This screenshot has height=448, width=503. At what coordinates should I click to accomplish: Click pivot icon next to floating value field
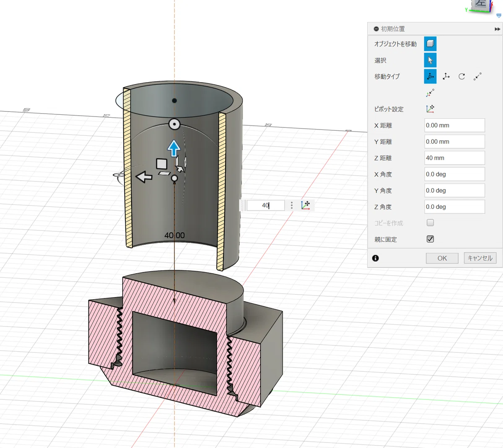pyautogui.click(x=305, y=205)
